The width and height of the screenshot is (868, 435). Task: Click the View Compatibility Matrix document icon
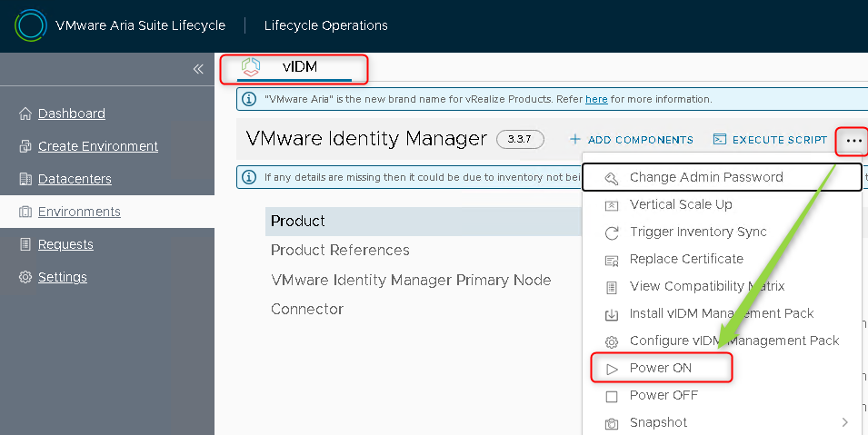[611, 287]
